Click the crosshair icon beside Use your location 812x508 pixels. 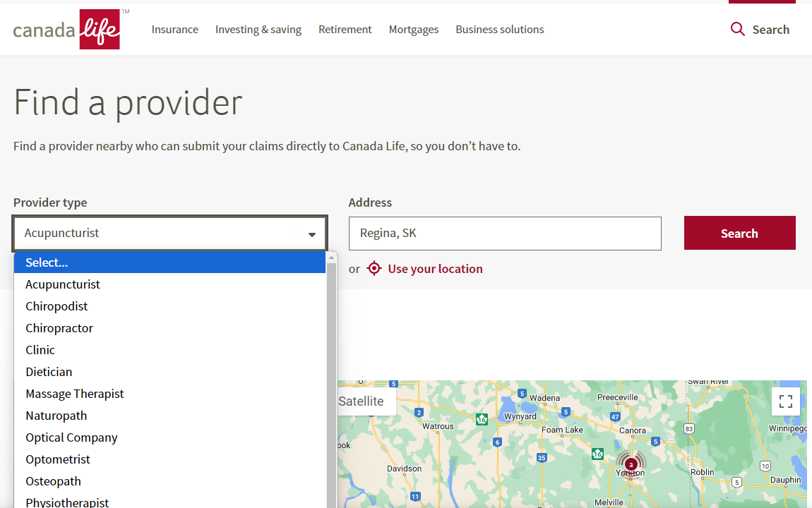pos(374,268)
